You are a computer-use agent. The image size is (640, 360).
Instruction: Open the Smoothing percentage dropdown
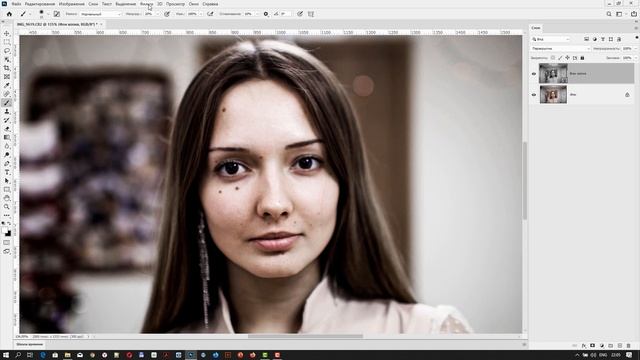tap(257, 14)
